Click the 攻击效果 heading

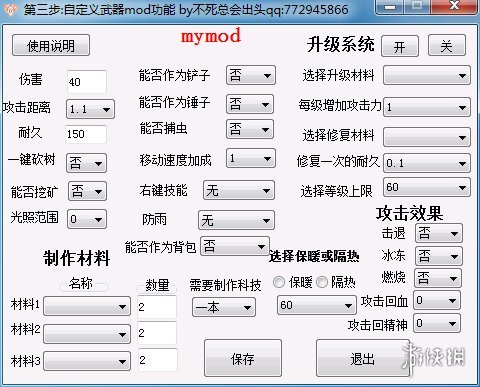[x=410, y=213]
